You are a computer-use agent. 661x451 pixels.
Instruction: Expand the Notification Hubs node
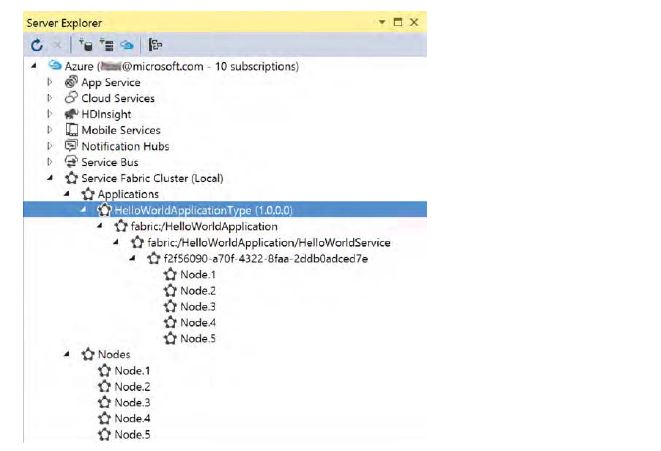tap(50, 146)
